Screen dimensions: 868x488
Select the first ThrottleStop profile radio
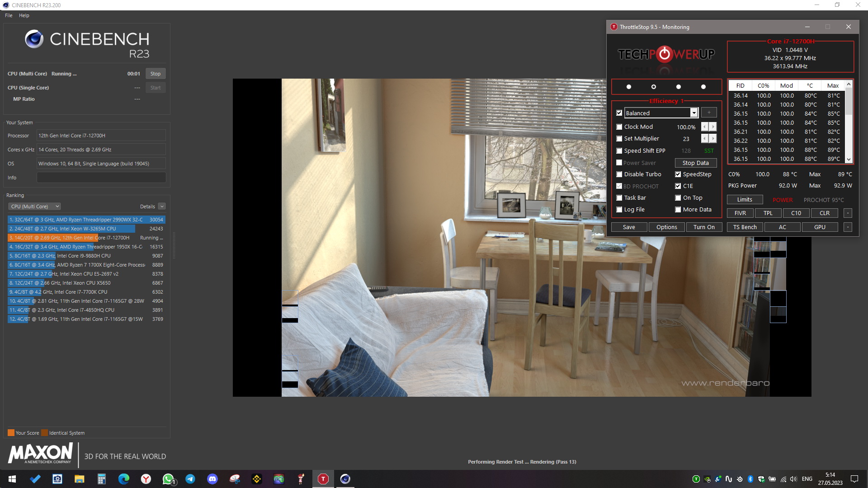pos(629,87)
